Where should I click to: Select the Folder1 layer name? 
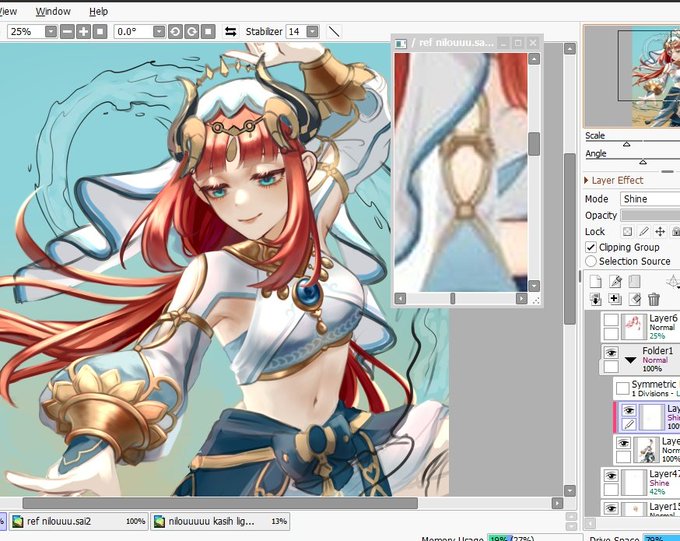tap(658, 351)
